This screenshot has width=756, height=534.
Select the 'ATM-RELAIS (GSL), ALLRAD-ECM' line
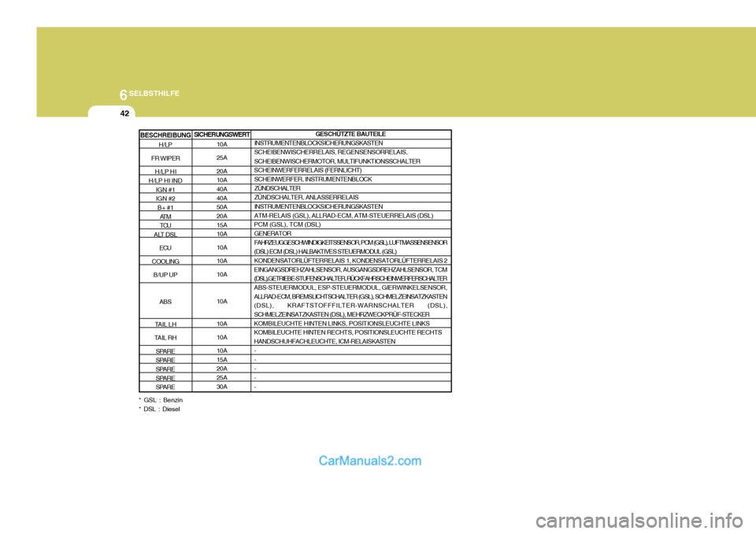tap(343, 216)
